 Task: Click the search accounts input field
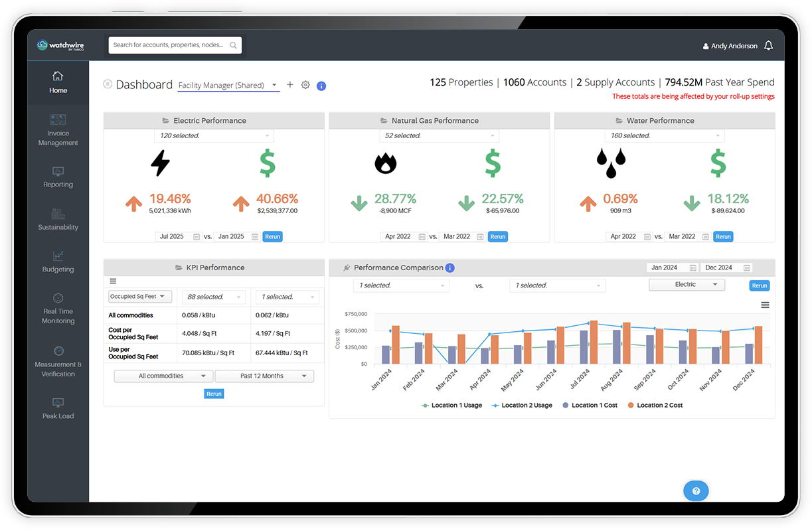(x=170, y=45)
